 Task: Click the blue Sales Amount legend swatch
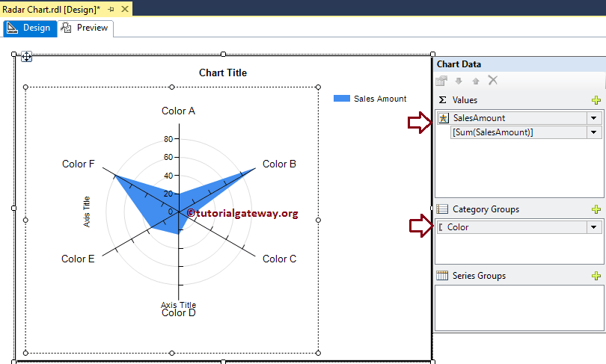coord(342,99)
